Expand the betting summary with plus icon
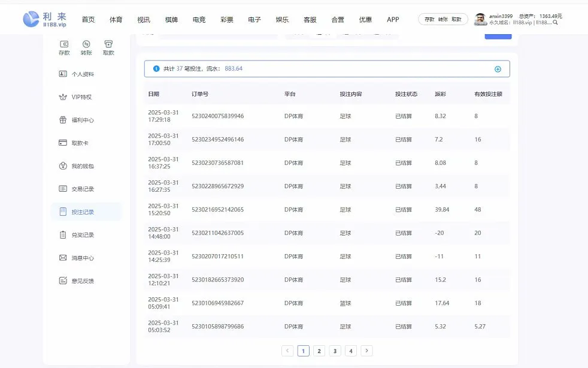Screen dimensions: 588x368 pos(498,69)
